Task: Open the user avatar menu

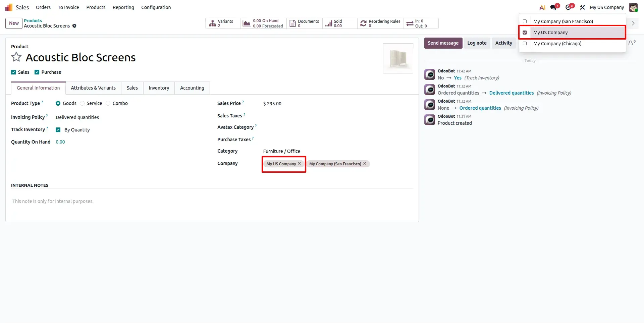Action: 633,7
